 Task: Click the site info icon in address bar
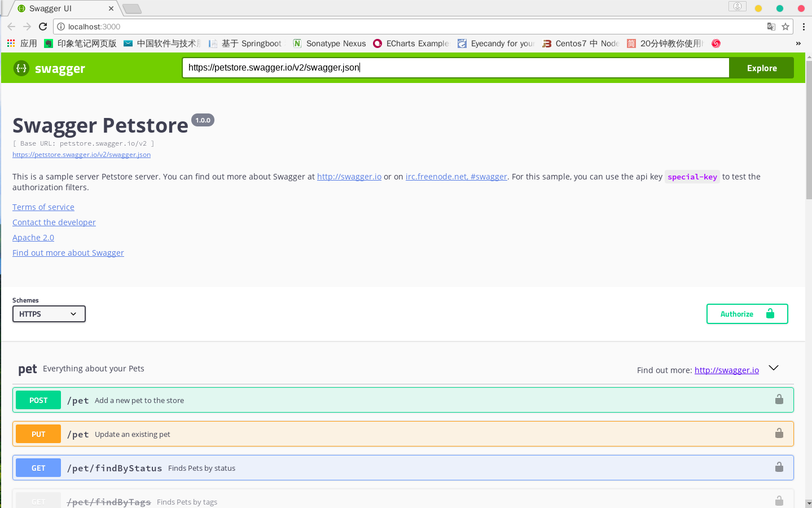pyautogui.click(x=61, y=27)
